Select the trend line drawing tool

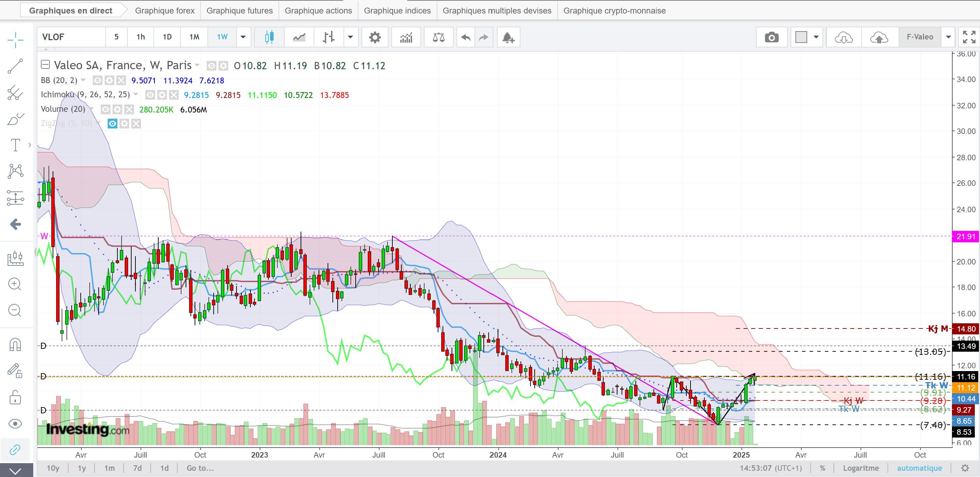(15, 66)
